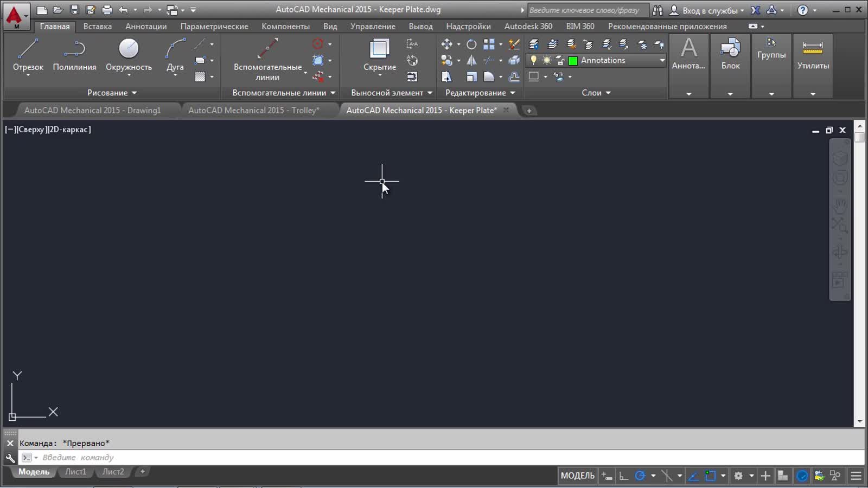The height and width of the screenshot is (488, 868).
Task: Switch to the Параметрические ribbon tab
Action: click(214, 26)
